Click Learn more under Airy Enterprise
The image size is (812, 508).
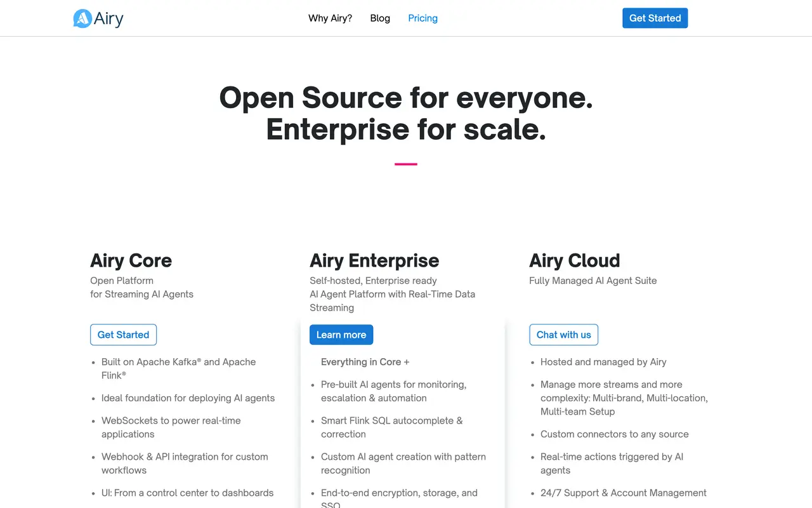(x=341, y=335)
